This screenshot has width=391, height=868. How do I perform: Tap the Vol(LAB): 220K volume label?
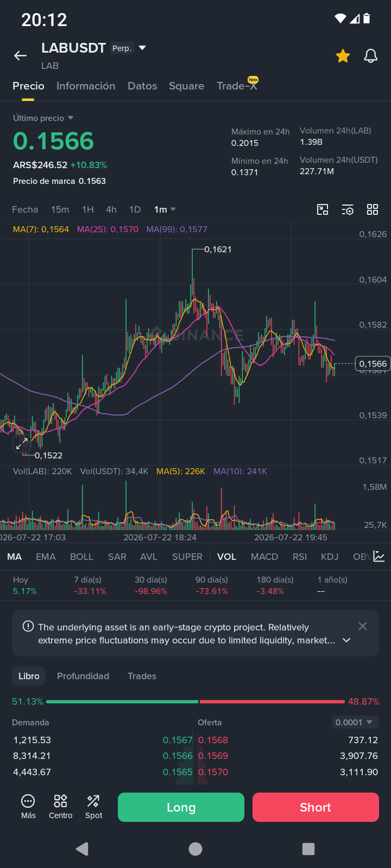click(x=42, y=471)
